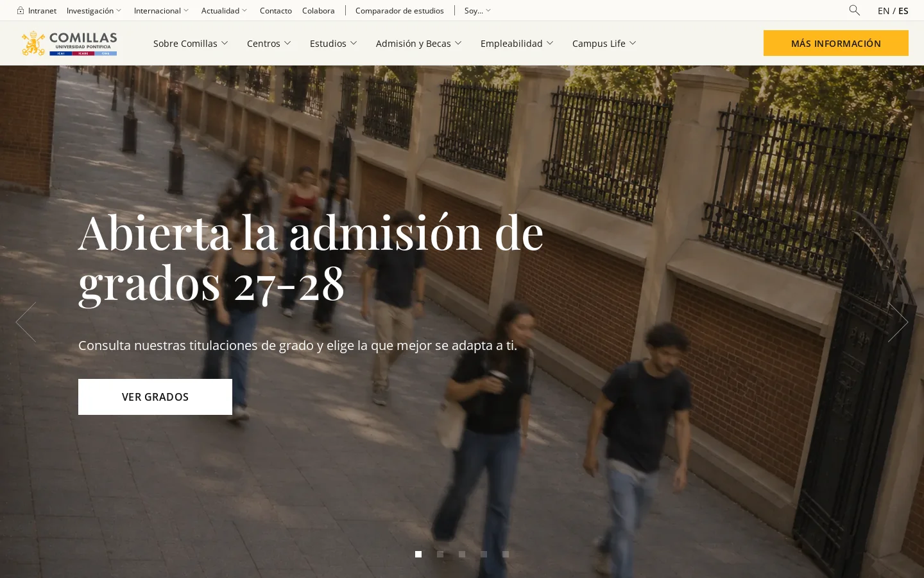Select the second carousel dot
The image size is (924, 578).
click(440, 554)
